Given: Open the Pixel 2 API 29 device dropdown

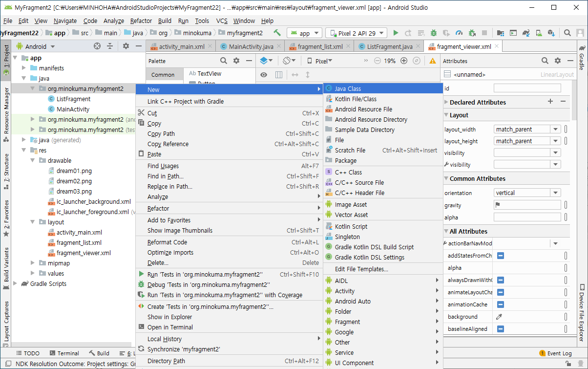Looking at the screenshot, I should [356, 33].
